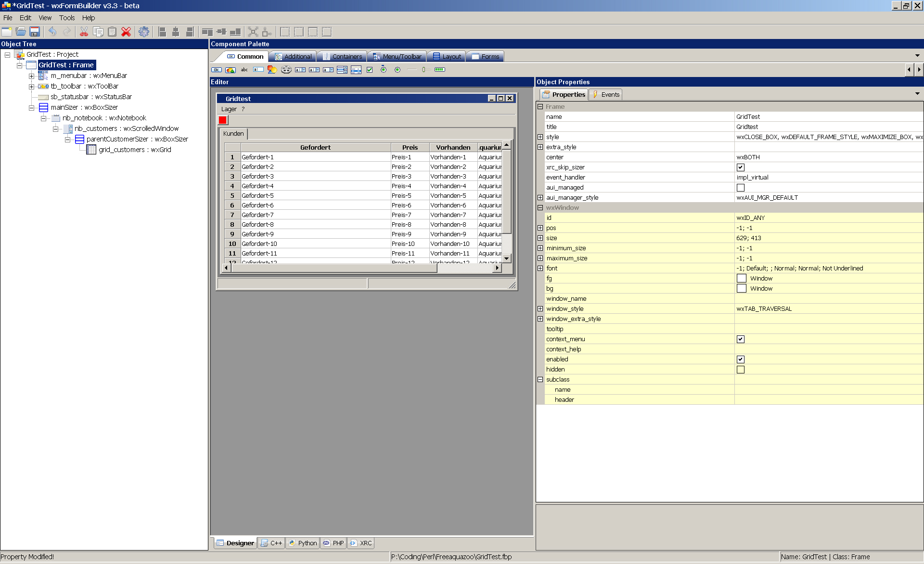Select grid_customers in the Object Tree
This screenshot has height=564, width=924.
click(x=135, y=150)
